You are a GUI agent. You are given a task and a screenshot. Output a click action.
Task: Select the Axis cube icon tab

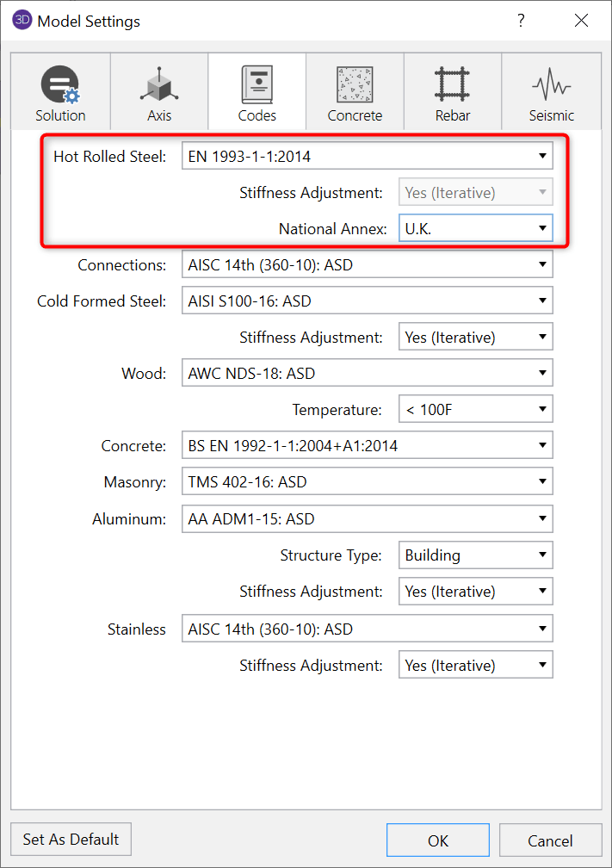coord(159,86)
